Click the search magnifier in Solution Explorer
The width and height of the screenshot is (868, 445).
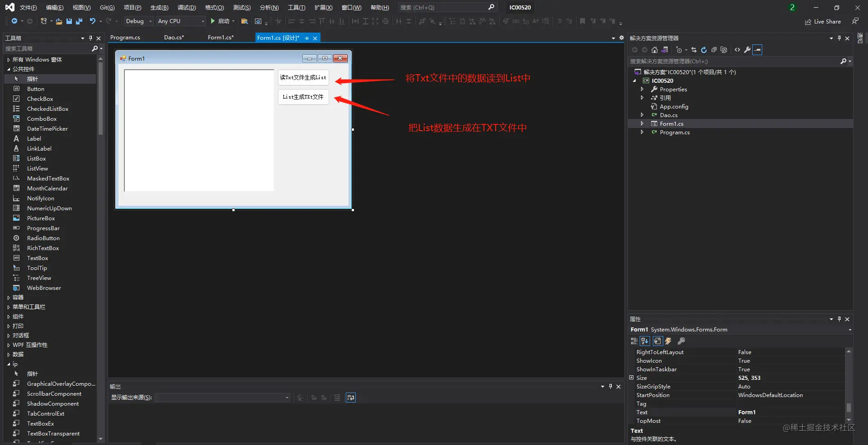click(844, 61)
